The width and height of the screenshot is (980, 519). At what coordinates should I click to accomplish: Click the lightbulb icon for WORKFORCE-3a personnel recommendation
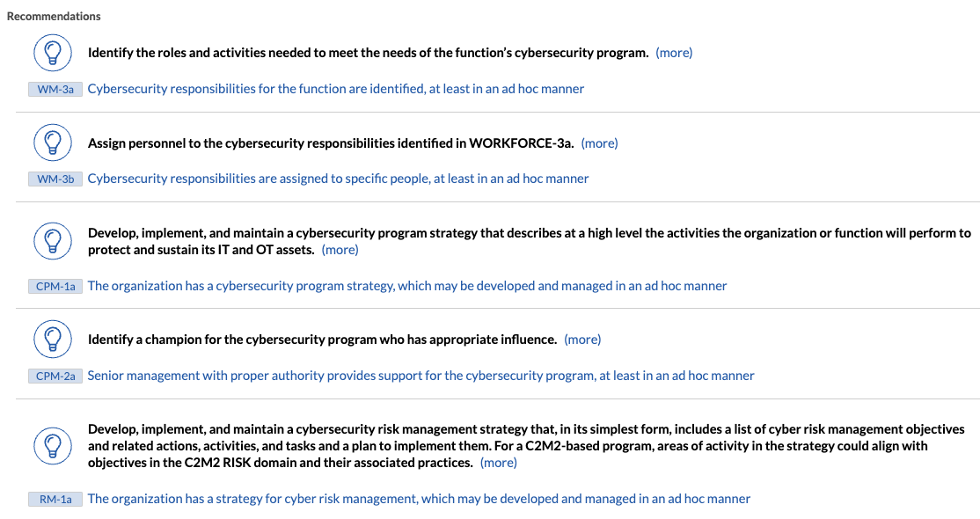pos(53,143)
